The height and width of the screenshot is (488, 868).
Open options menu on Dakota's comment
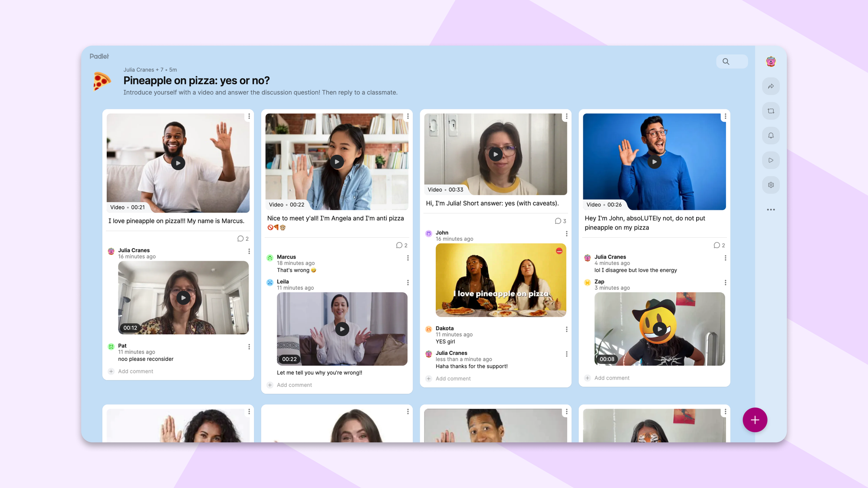pyautogui.click(x=566, y=330)
